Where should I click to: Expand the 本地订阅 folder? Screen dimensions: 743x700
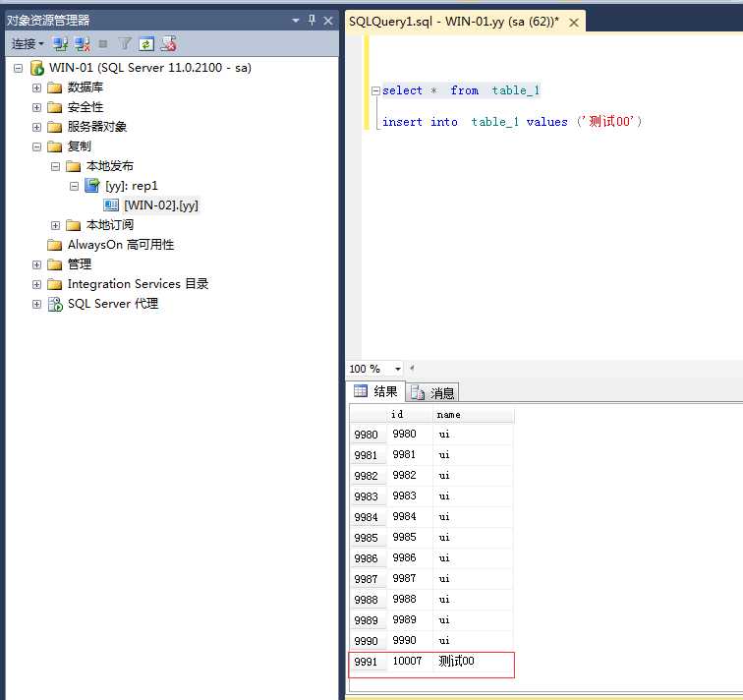coord(55,225)
